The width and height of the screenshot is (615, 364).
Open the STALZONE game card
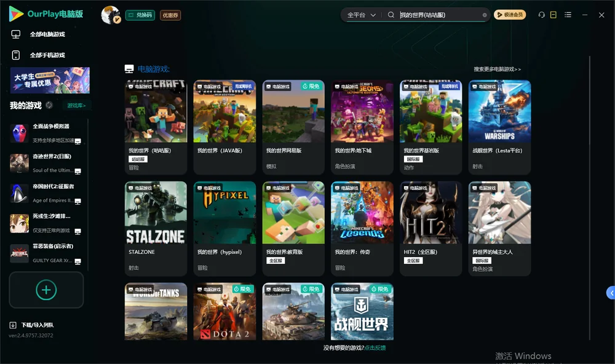156,229
